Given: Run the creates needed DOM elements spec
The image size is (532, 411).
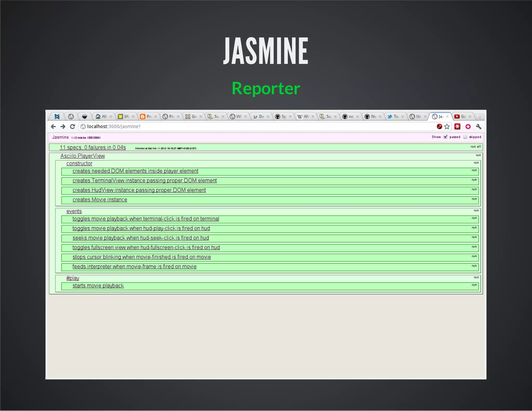Looking at the screenshot, I should pos(474,170).
